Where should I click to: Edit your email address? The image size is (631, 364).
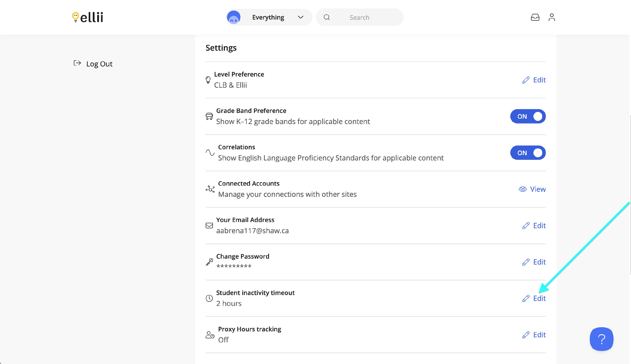coord(539,225)
